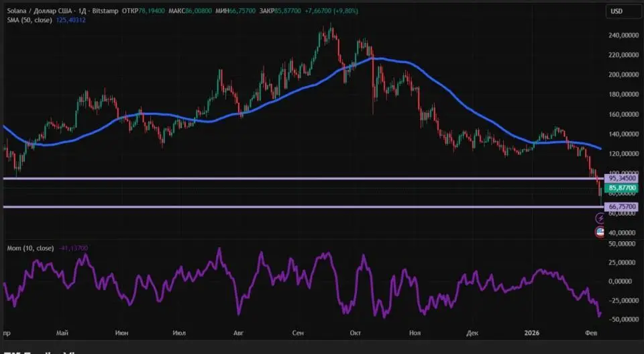
Task: Select the SMA (50, close) indicator legend
Action: pyautogui.click(x=28, y=20)
